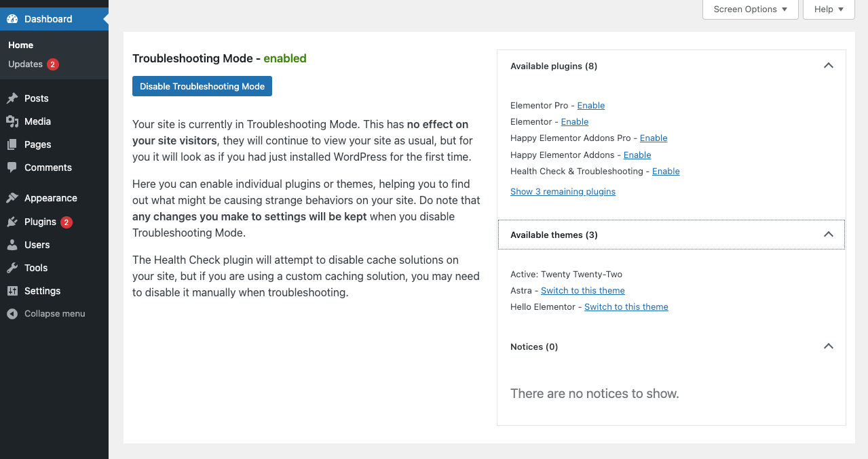The image size is (868, 459).
Task: Open the Help dropdown tab
Action: (x=829, y=9)
